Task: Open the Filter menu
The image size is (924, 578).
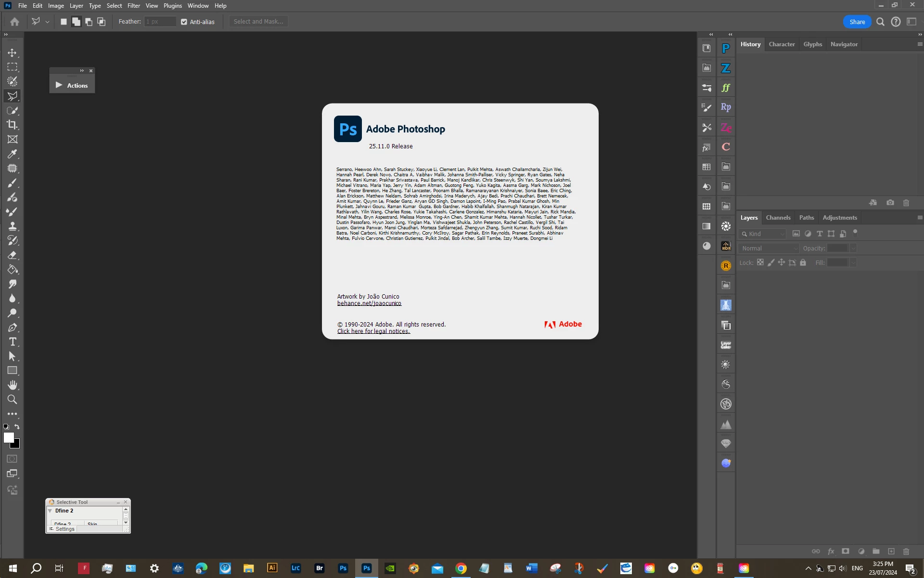Action: [x=133, y=6]
